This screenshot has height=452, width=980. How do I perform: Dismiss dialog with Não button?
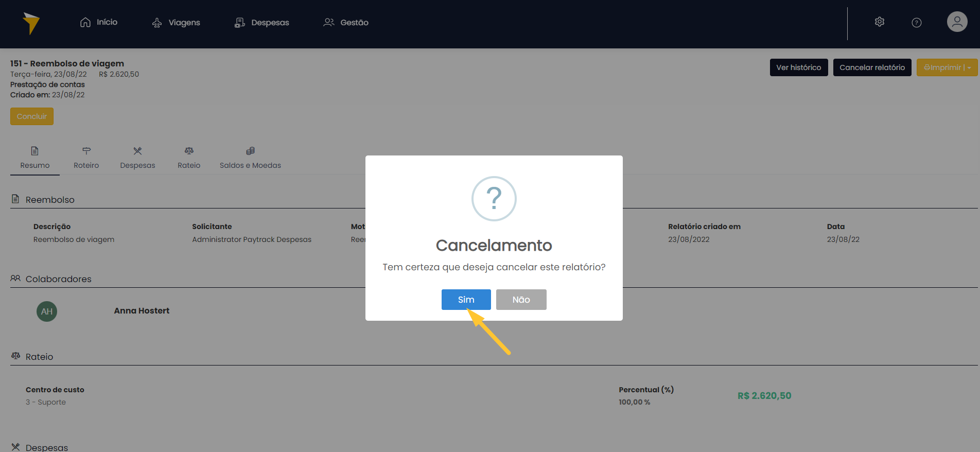point(521,300)
